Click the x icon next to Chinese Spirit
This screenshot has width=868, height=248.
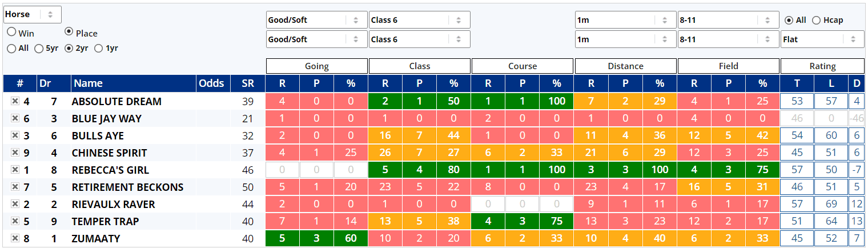point(15,153)
